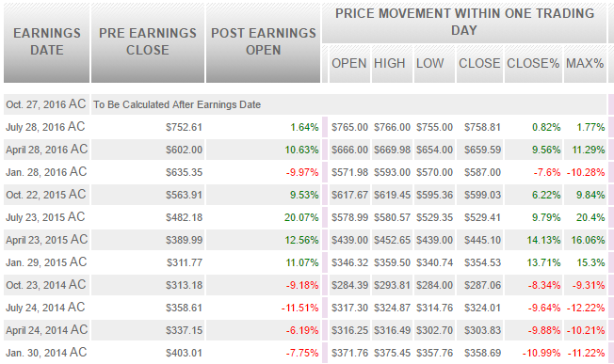The width and height of the screenshot is (614, 364).
Task: Select the April 23, 2015 earnings date
Action: [x=46, y=240]
